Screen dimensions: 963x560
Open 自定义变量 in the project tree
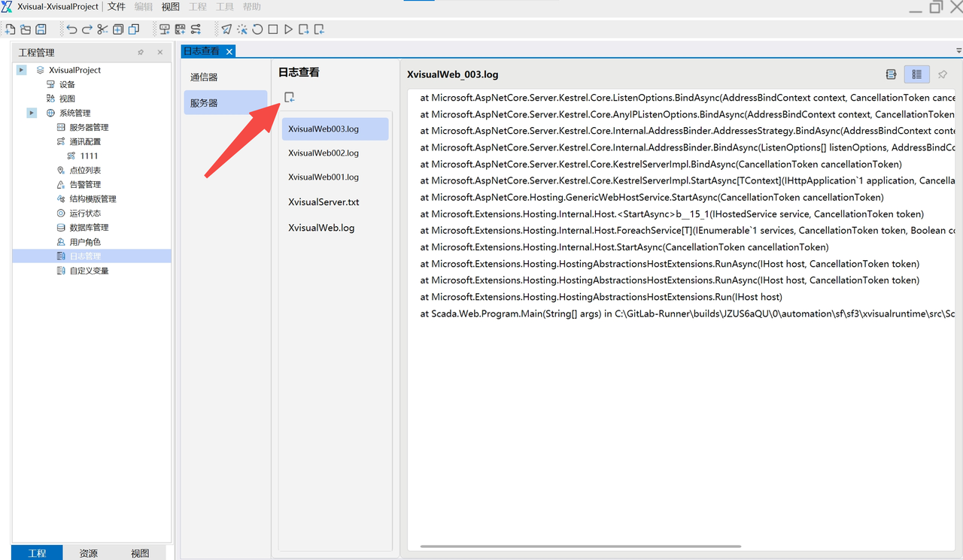pos(90,271)
